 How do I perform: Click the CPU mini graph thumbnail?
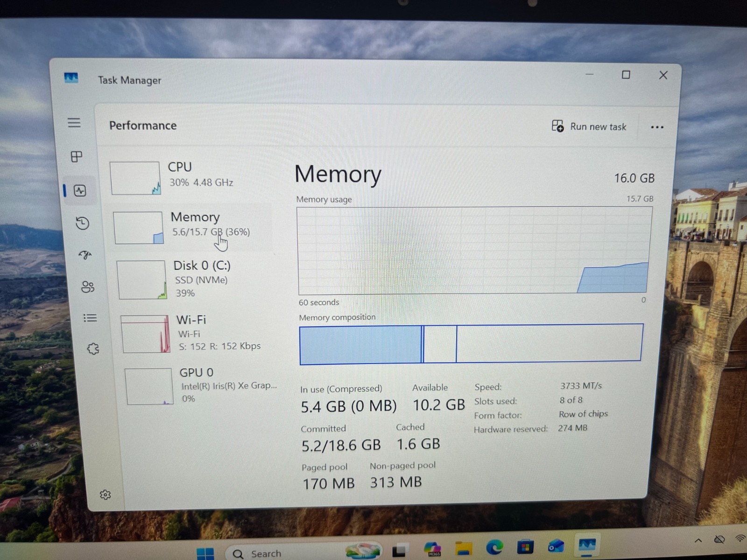pos(135,178)
